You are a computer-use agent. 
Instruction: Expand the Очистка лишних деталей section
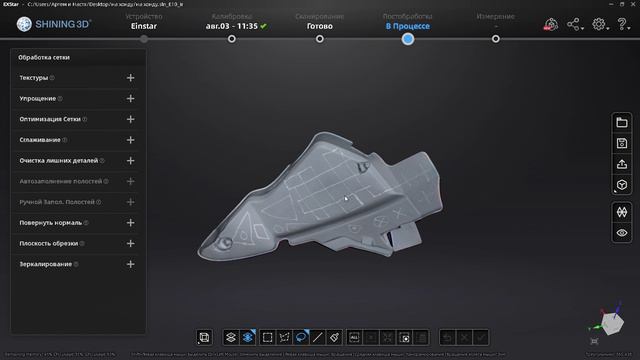[130, 161]
